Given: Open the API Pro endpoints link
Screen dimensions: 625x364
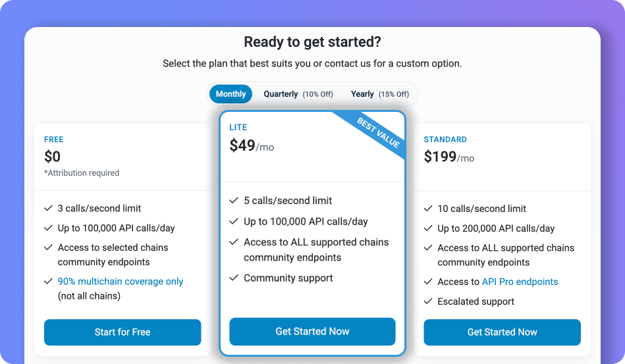Looking at the screenshot, I should pos(520,282).
